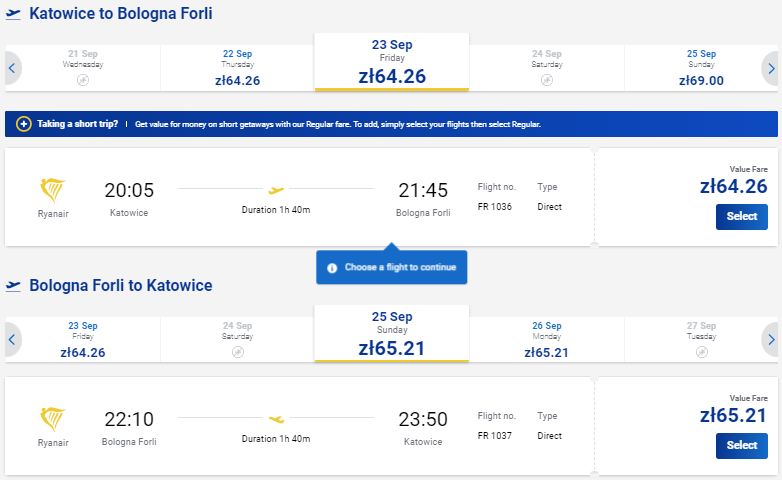
Task: Select the zł65.21 Bologna to Katowice flight
Action: tap(742, 446)
